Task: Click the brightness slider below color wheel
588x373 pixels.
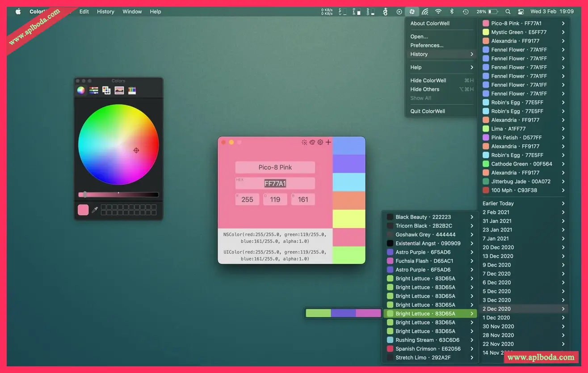Action: (x=118, y=195)
